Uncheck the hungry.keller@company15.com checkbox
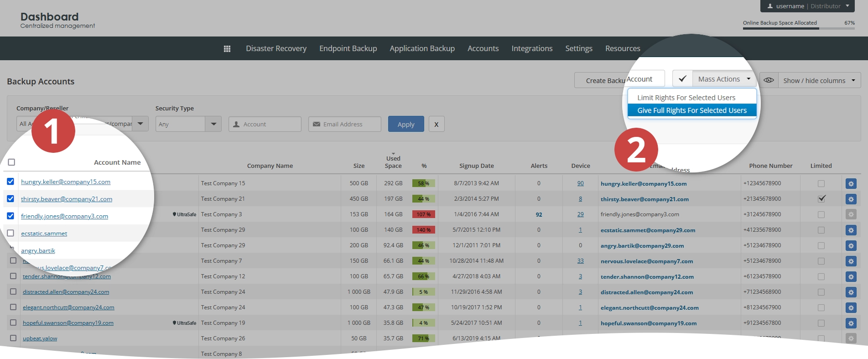Image resolution: width=868 pixels, height=359 pixels. pos(10,182)
